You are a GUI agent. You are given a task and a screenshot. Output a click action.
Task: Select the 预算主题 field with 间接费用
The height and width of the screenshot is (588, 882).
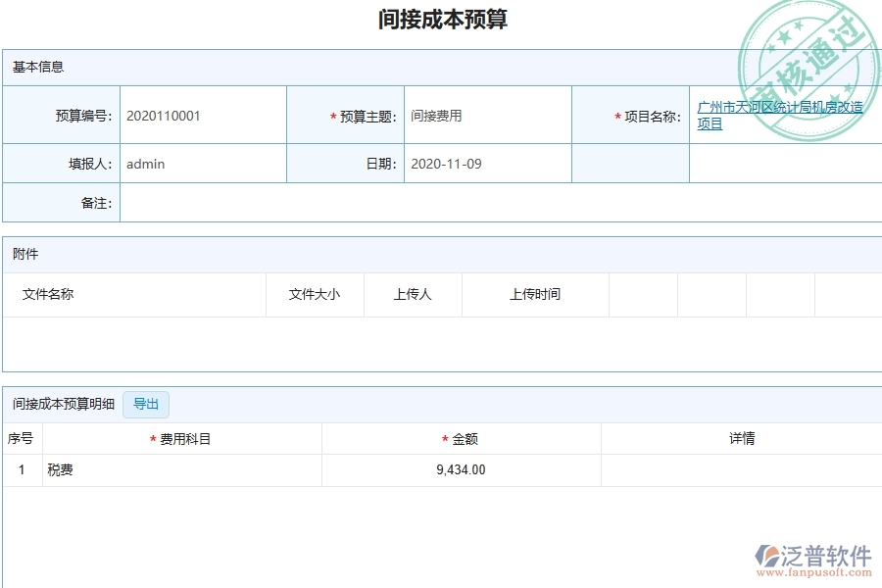tap(487, 116)
